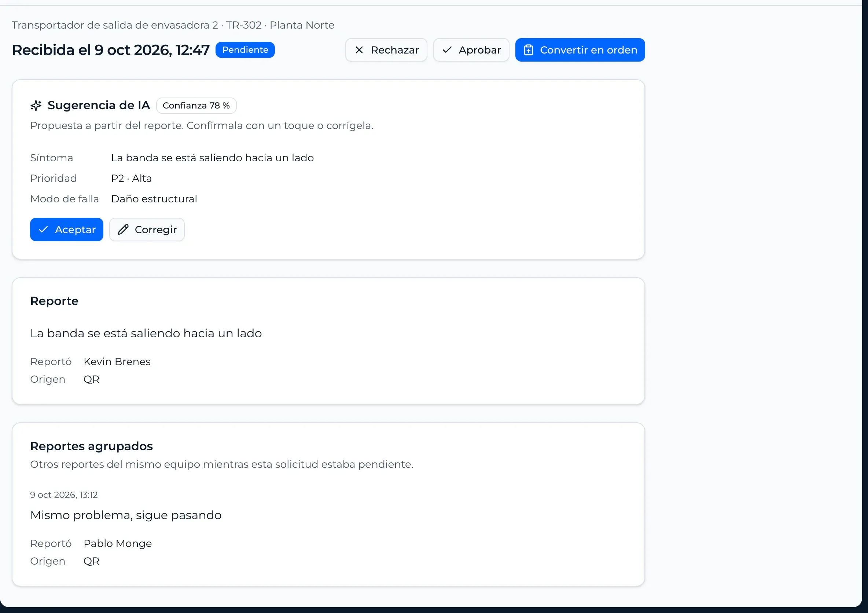Click the heading 'Recibida el 9 oct 2026, 12:47'
Viewport: 868px width, 613px height.
tap(110, 50)
